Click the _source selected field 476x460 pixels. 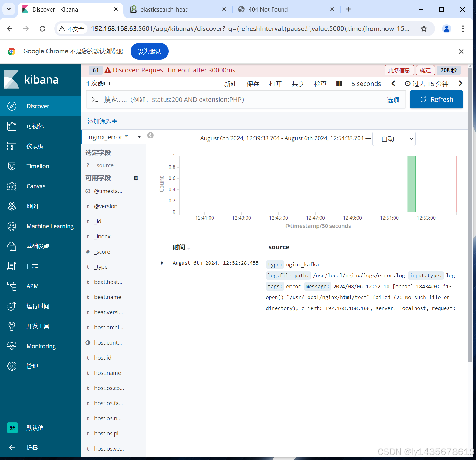pos(104,165)
